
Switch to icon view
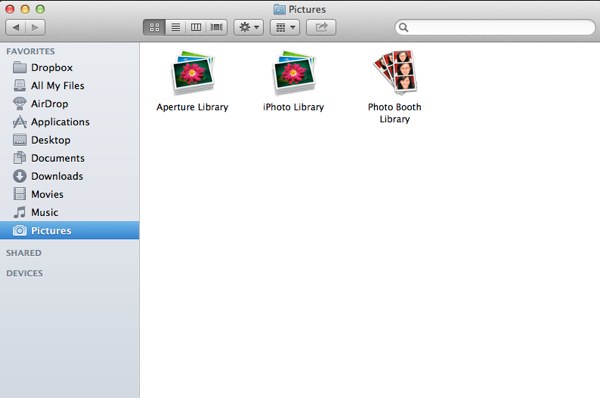tap(155, 27)
